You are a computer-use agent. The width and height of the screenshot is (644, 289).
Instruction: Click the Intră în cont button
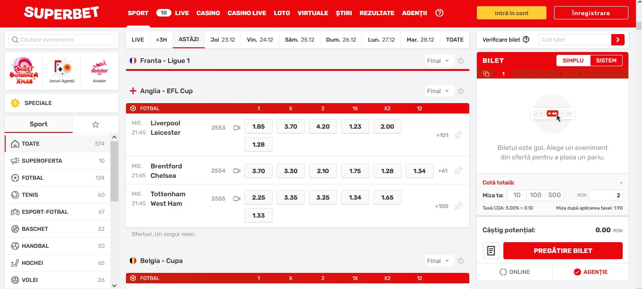coord(511,13)
